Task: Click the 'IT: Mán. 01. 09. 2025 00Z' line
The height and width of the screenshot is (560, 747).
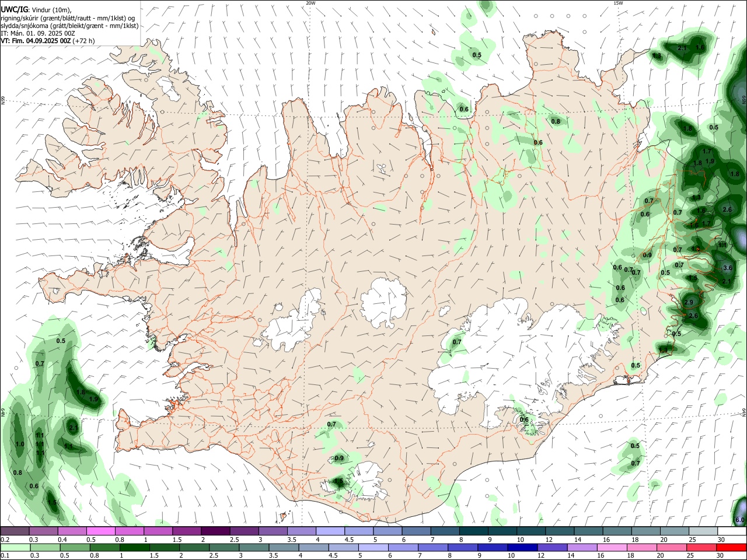Action: pyautogui.click(x=38, y=33)
